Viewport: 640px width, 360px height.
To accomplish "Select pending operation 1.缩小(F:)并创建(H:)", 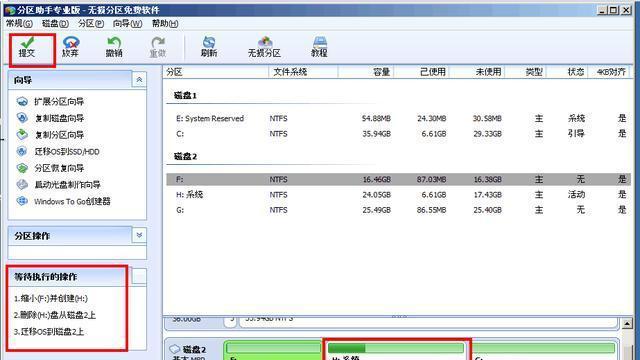I will [x=51, y=298].
